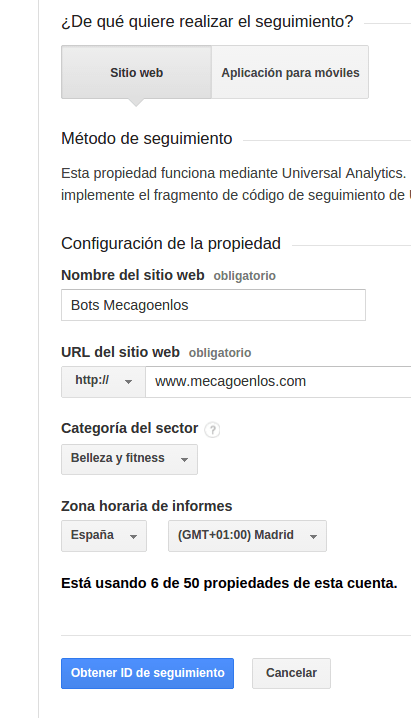Click the URL del sitio web label
The height and width of the screenshot is (718, 411).
(120, 352)
